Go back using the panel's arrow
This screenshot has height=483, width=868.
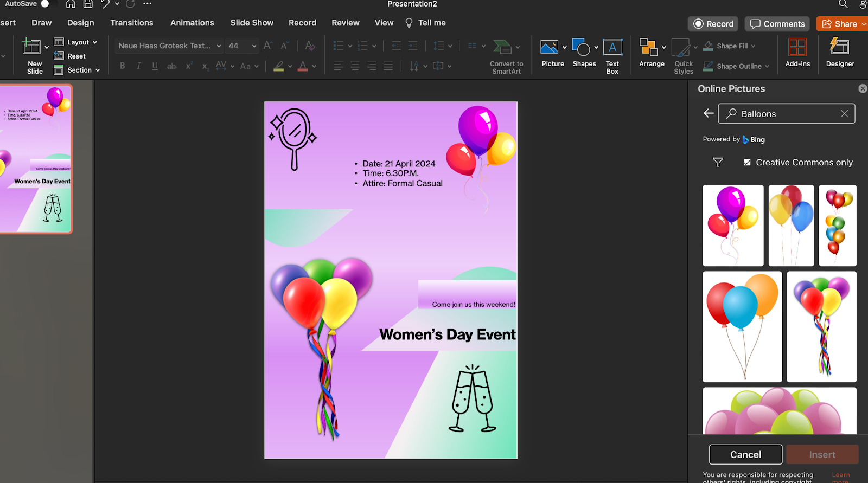point(708,113)
